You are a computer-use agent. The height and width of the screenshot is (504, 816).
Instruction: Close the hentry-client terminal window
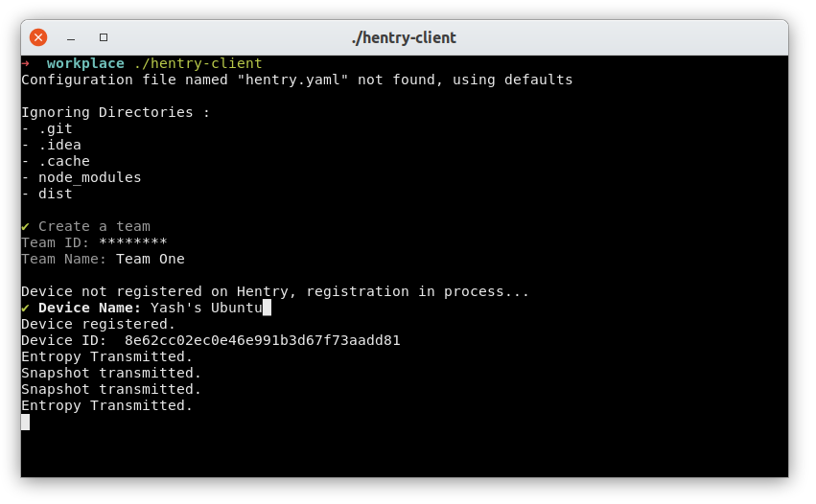click(38, 37)
